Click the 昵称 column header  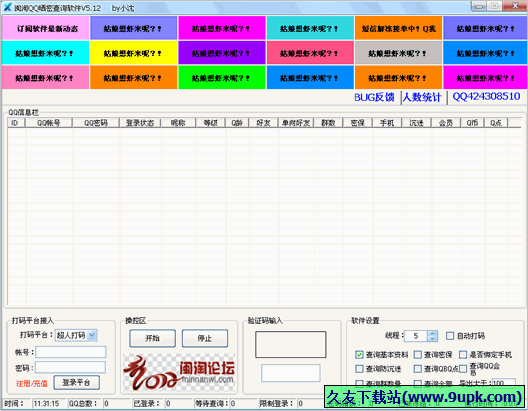[x=178, y=123]
